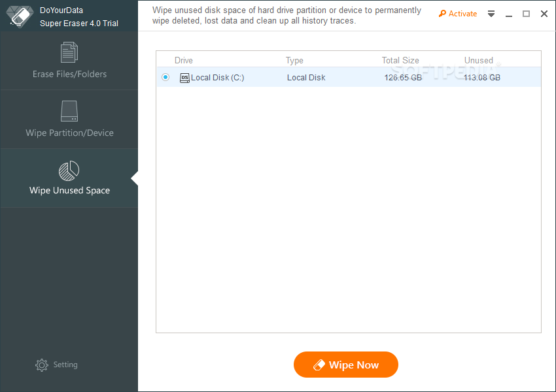Open the Erase Files/Folders section
Image resolution: width=556 pixels, height=392 pixels.
(x=69, y=61)
